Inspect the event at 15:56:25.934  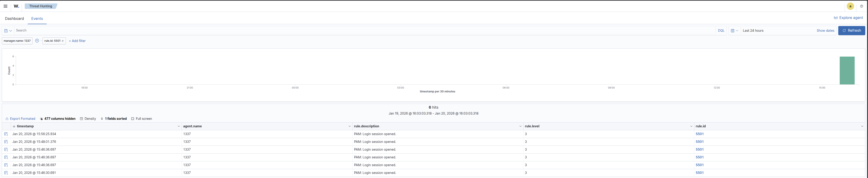point(6,134)
